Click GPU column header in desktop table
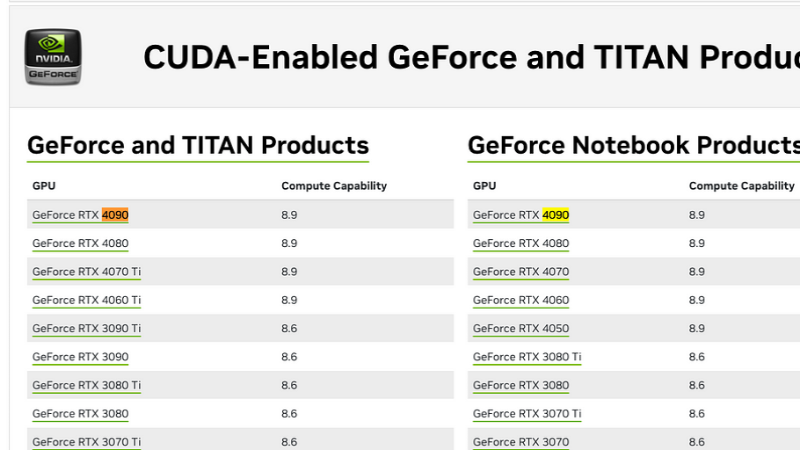800x450 pixels. point(44,186)
